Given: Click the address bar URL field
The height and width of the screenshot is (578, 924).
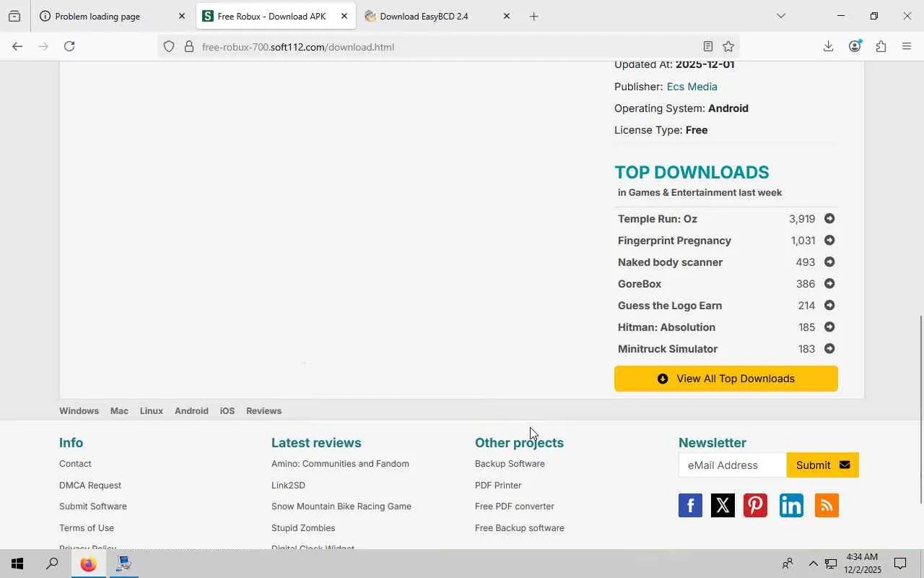Looking at the screenshot, I should pyautogui.click(x=448, y=47).
